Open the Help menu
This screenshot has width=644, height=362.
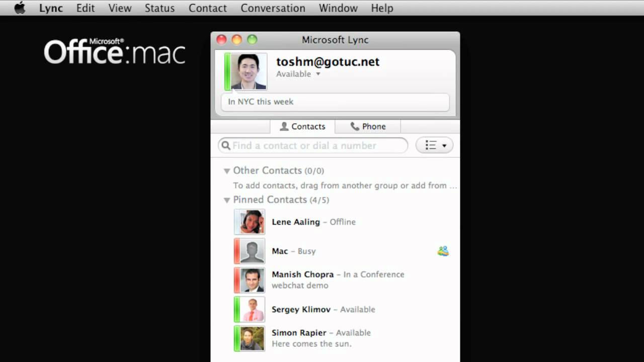(382, 8)
